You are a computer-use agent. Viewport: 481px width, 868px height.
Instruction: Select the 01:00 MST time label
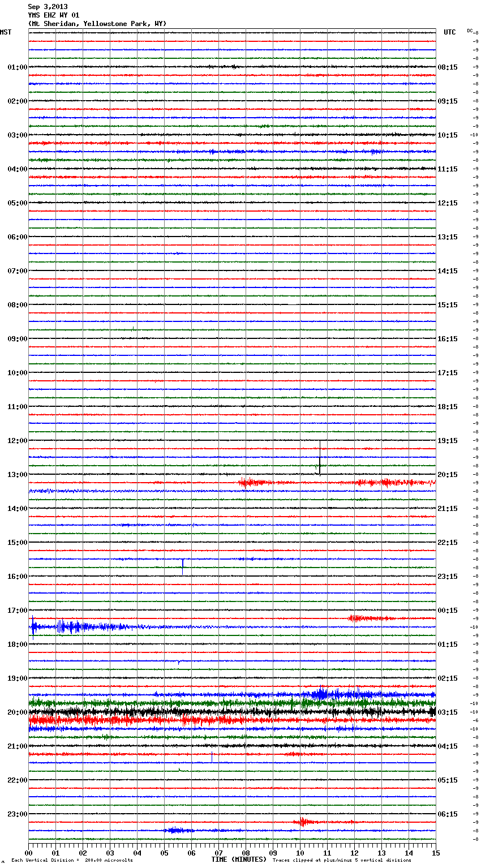point(18,67)
